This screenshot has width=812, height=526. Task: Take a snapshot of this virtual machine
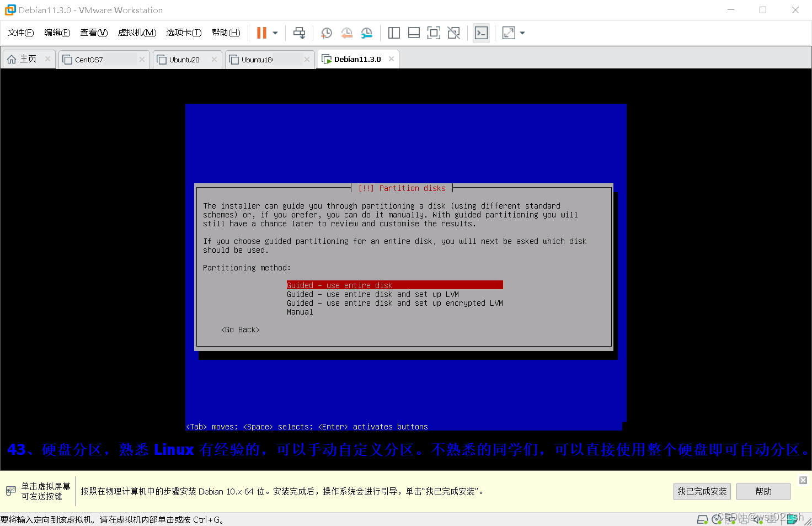pyautogui.click(x=327, y=33)
